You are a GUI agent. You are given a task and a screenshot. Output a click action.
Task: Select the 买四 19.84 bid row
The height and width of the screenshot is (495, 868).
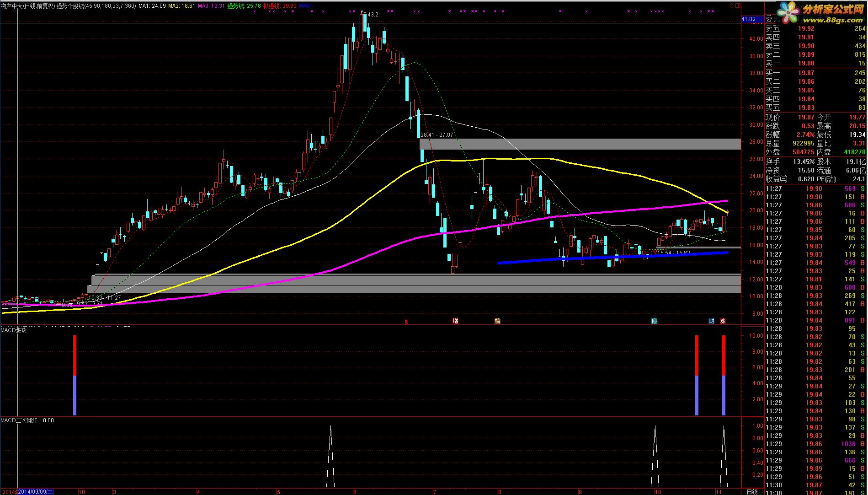pos(816,99)
